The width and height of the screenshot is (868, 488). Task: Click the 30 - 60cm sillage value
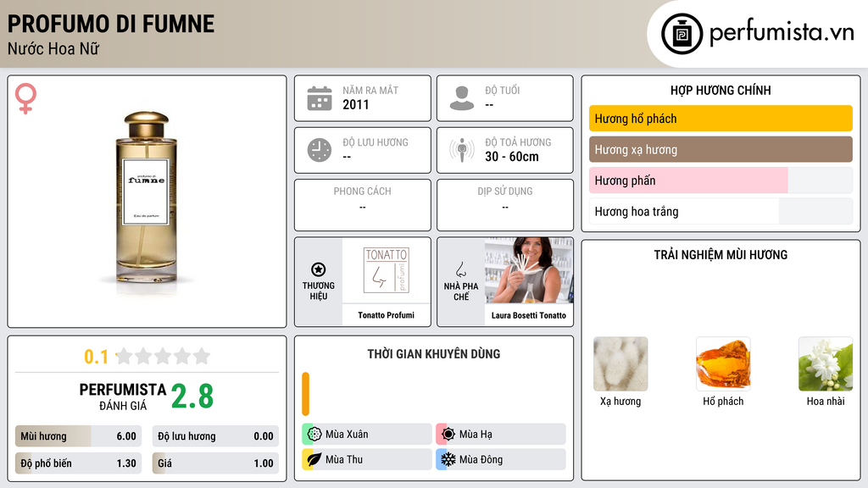tap(511, 157)
